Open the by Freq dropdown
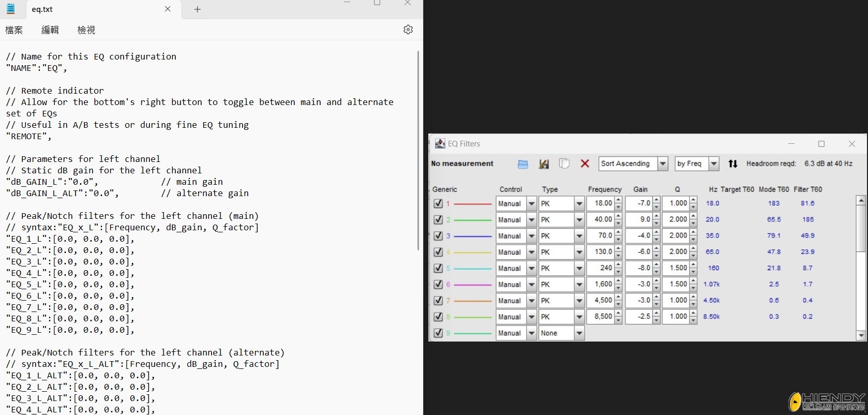The height and width of the screenshot is (415, 868). tap(713, 164)
